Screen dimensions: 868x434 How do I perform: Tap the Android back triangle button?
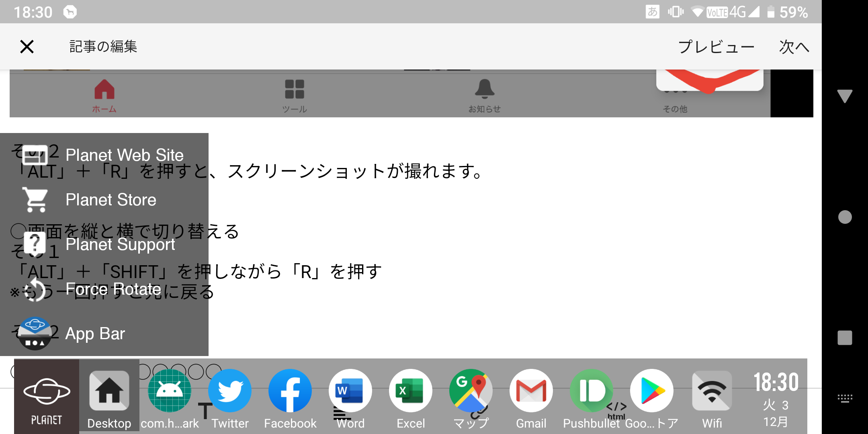[x=845, y=96]
